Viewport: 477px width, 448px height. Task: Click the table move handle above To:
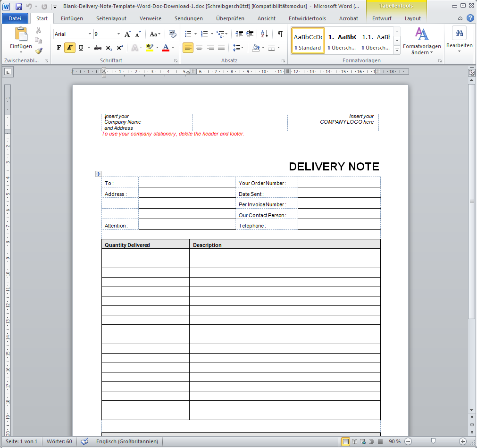[99, 174]
